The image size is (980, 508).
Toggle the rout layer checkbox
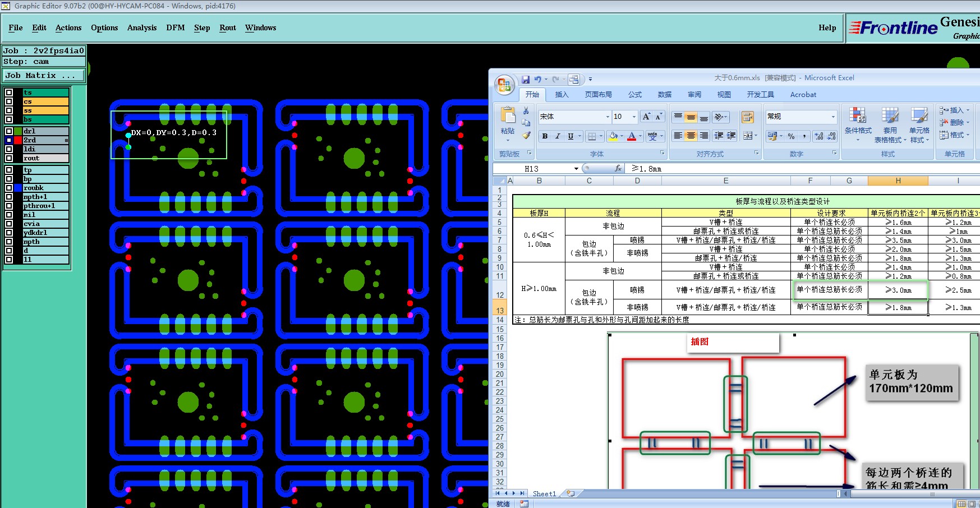coord(9,158)
